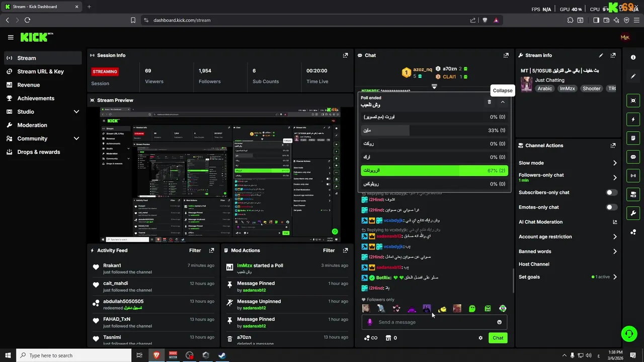644x362 pixels.
Task: Open Followers-only chat options arrow
Action: click(x=615, y=177)
